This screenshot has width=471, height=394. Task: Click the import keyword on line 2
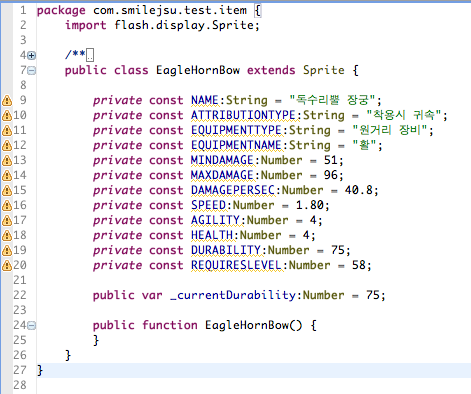tap(86, 25)
